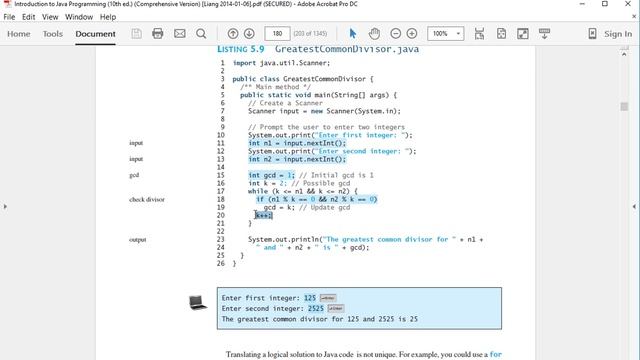Viewport: 640px width, 360px height.
Task: Open the Window menu
Action: [x=79, y=17]
